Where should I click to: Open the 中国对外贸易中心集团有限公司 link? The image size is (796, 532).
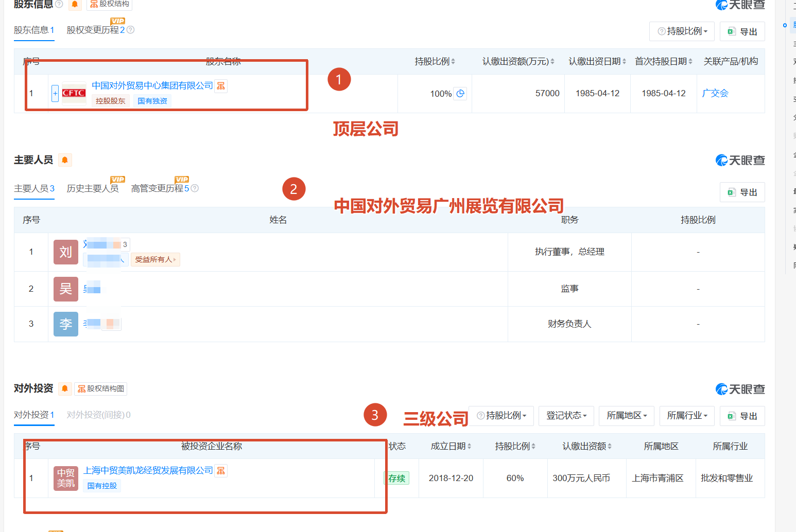(x=152, y=85)
